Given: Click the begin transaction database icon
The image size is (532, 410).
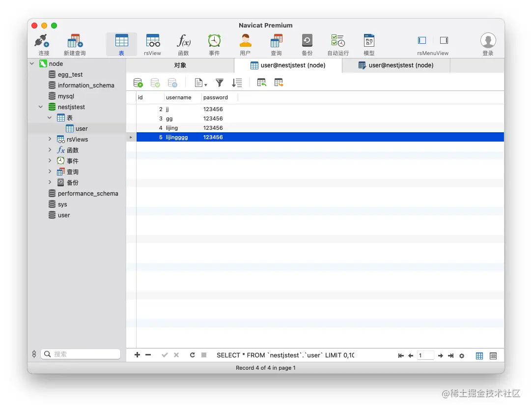Looking at the screenshot, I should [138, 83].
